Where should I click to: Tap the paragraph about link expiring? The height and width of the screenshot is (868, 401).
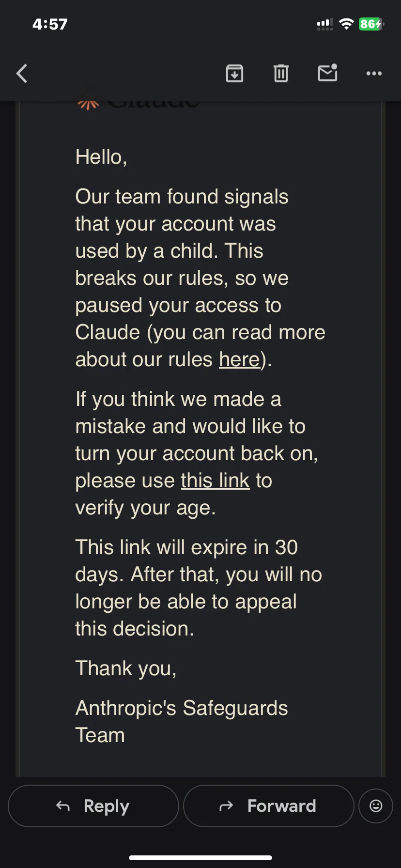tap(198, 588)
